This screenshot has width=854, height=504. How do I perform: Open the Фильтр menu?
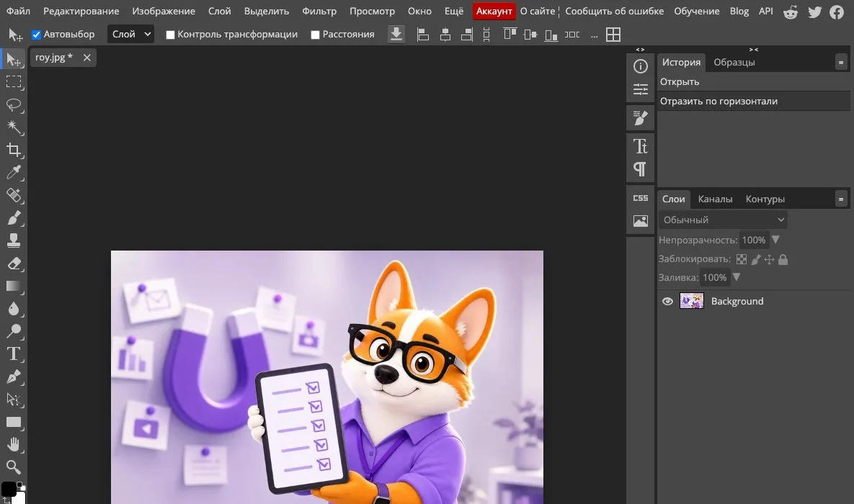click(319, 11)
